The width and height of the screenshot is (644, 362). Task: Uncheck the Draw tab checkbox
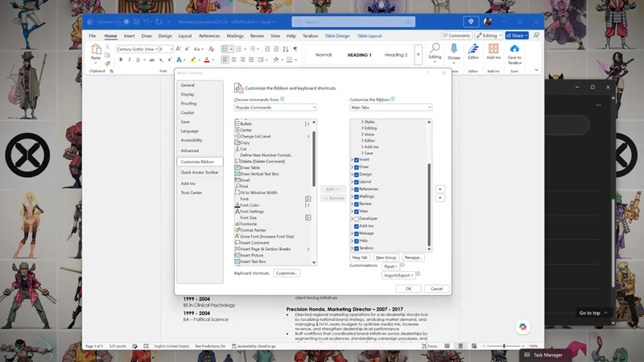357,167
